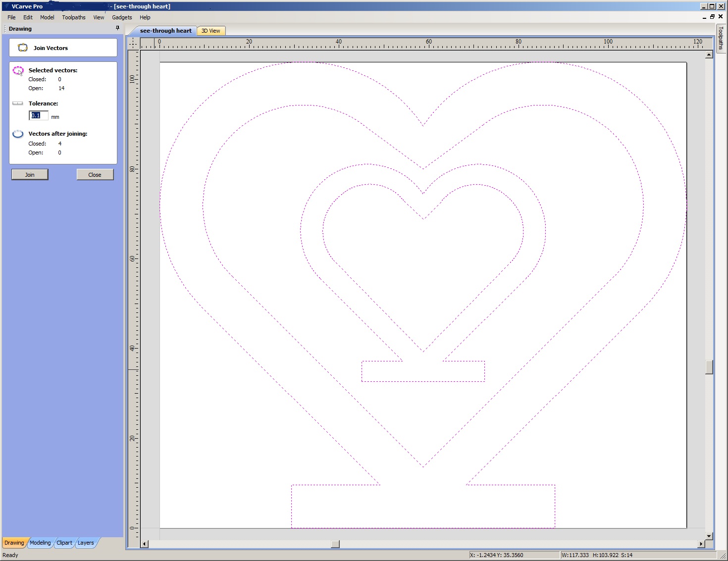Open the File menu

click(11, 17)
